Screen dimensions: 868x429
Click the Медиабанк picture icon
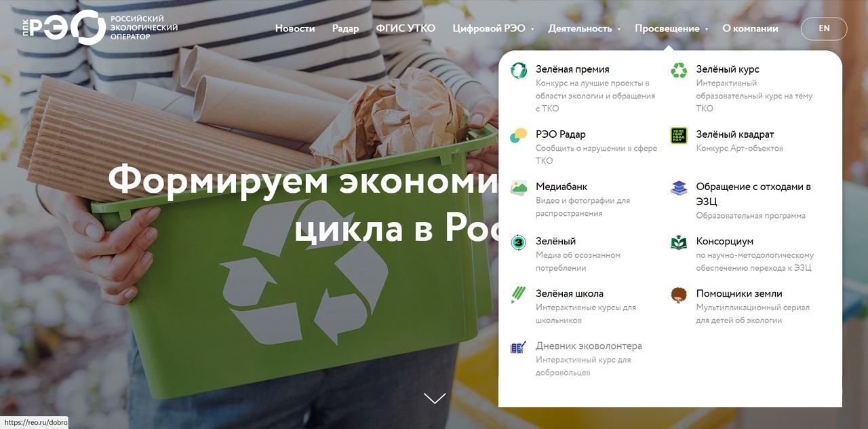(519, 187)
